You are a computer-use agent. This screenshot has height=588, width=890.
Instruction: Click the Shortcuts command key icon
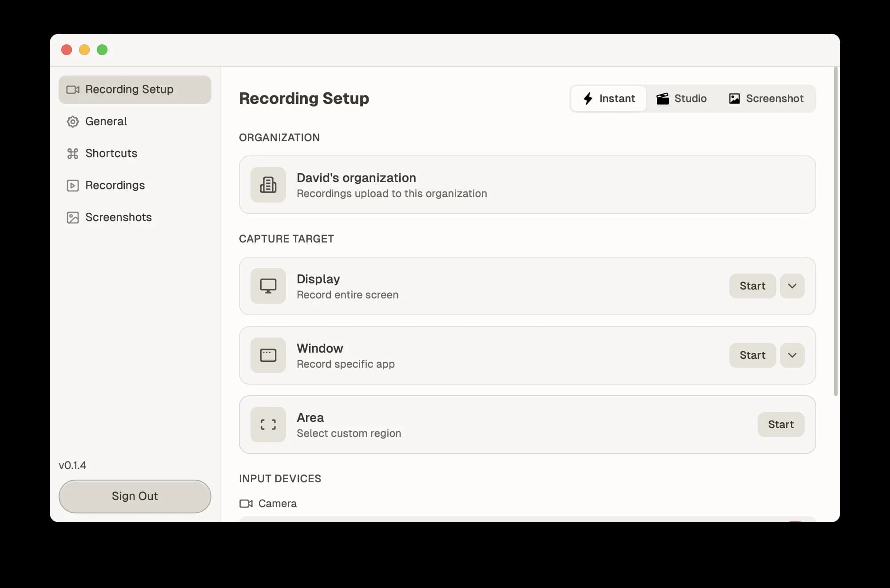coord(72,153)
